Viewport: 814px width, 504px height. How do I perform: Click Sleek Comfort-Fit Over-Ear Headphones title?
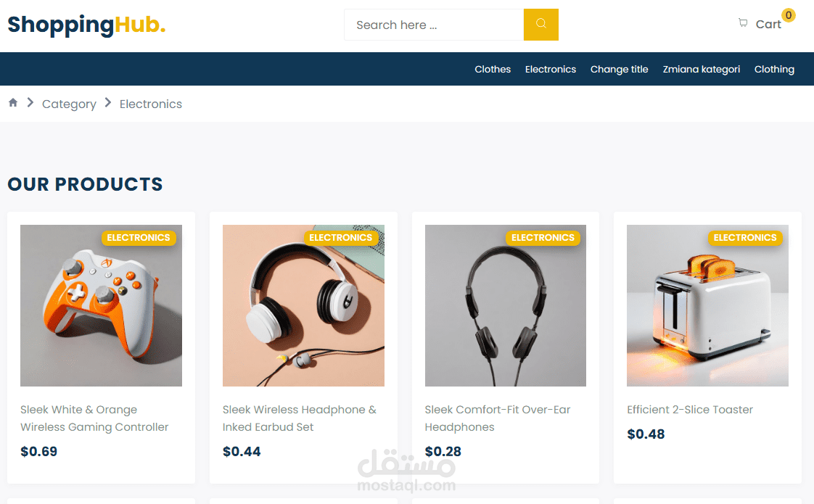point(498,418)
